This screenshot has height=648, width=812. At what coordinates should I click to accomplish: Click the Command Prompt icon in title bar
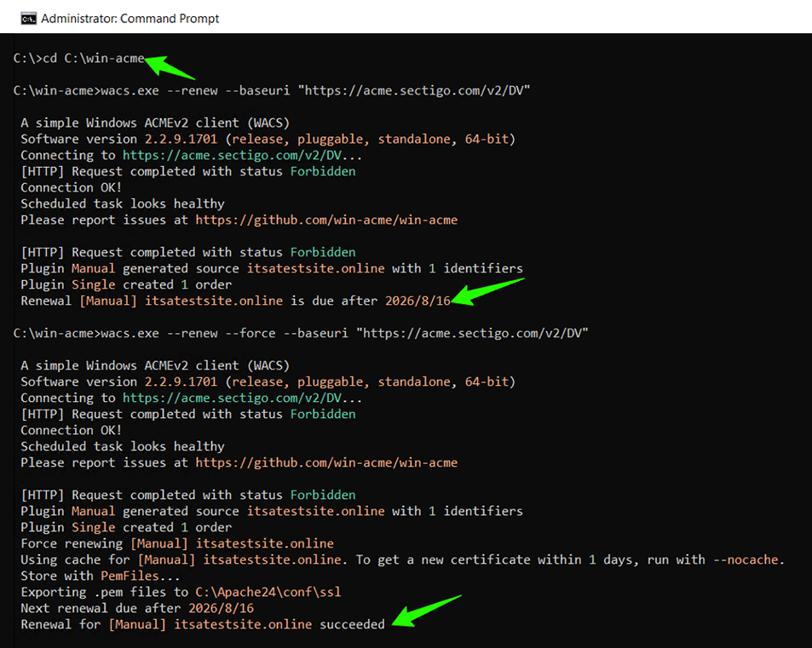click(28, 19)
